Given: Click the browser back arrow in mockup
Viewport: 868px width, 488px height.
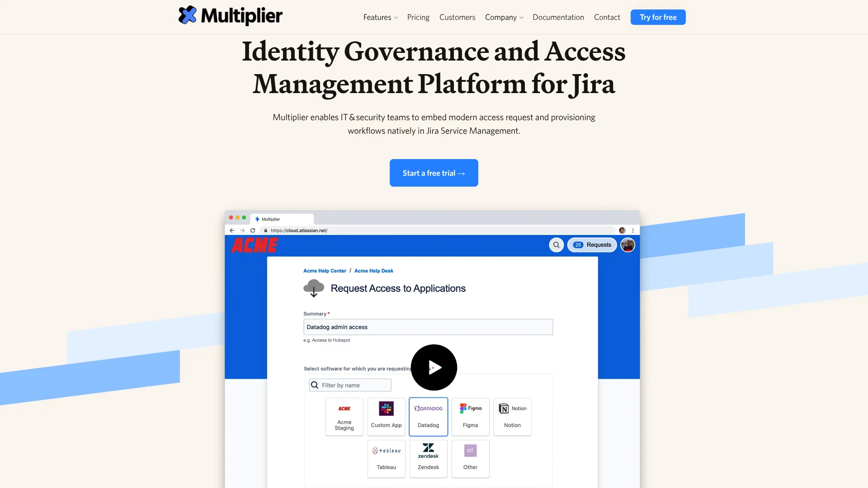Looking at the screenshot, I should tap(232, 230).
